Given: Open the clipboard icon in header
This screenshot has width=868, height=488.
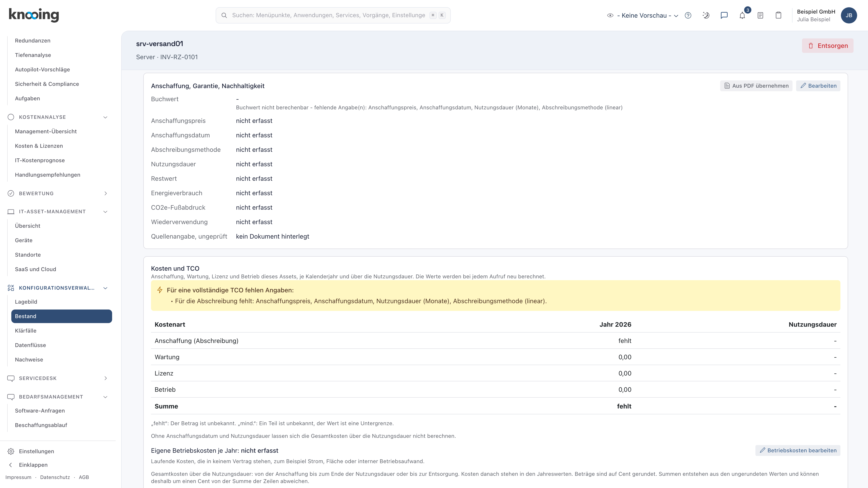Looking at the screenshot, I should pyautogui.click(x=778, y=16).
